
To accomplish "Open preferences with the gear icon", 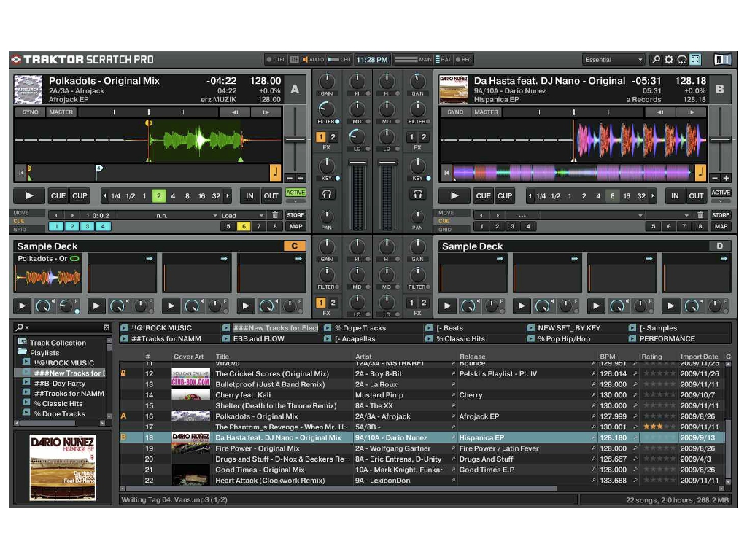I will 669,60.
